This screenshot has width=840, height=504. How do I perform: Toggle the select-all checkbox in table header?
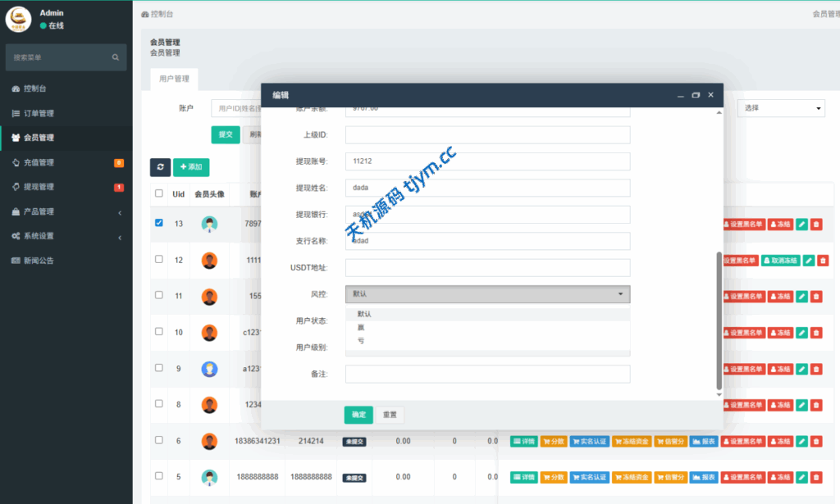tap(159, 194)
